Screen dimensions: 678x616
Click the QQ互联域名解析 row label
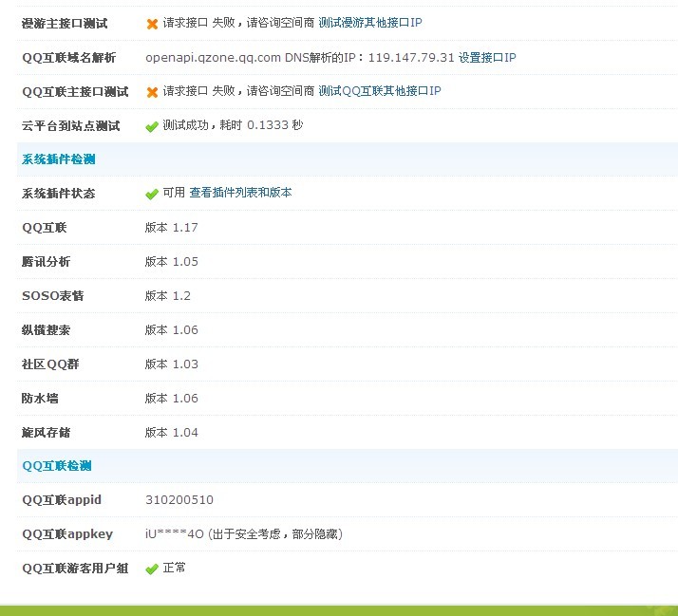[68, 58]
